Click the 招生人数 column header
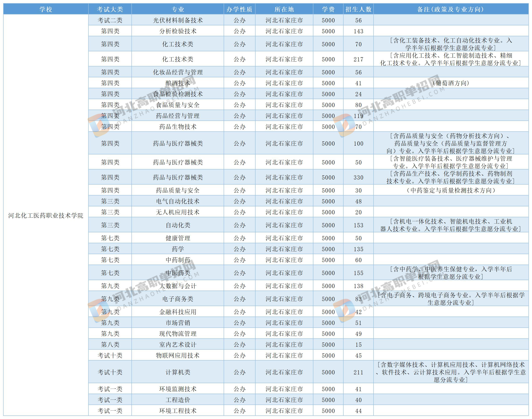This screenshot has width=532, height=419. click(x=358, y=9)
